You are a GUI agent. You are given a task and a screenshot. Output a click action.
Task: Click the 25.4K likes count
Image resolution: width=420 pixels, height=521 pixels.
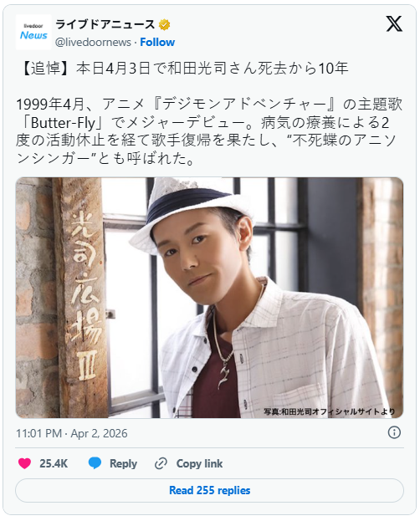click(54, 463)
